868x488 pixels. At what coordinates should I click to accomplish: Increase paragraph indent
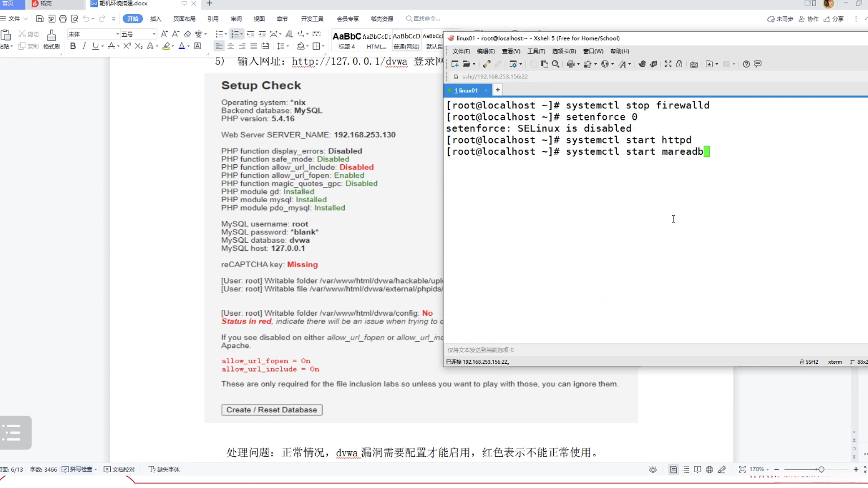(262, 34)
